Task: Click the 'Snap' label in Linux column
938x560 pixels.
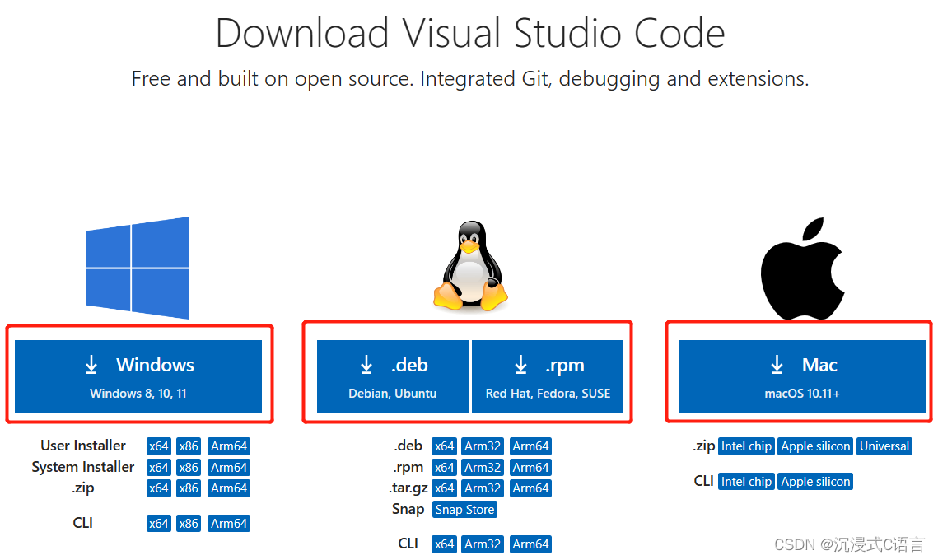Action: [x=408, y=509]
